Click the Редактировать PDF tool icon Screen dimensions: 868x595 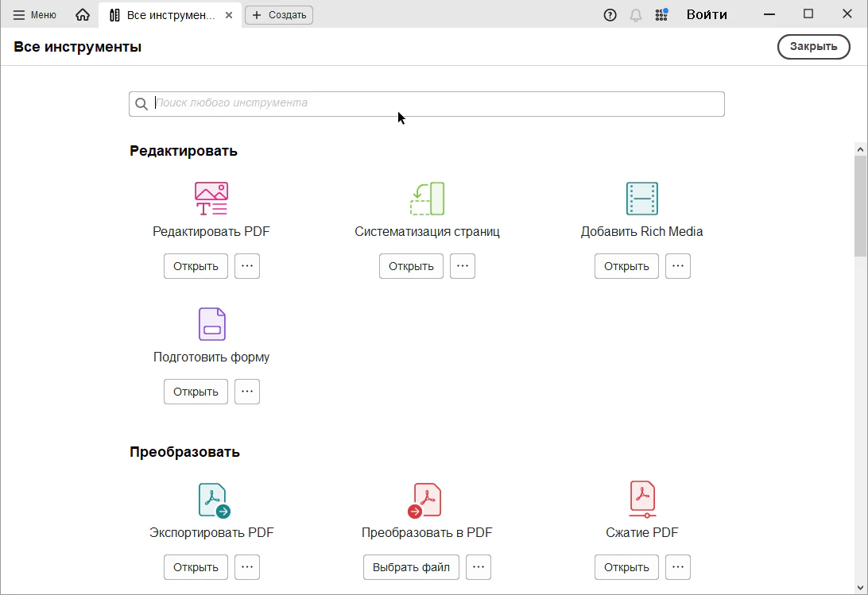click(211, 199)
